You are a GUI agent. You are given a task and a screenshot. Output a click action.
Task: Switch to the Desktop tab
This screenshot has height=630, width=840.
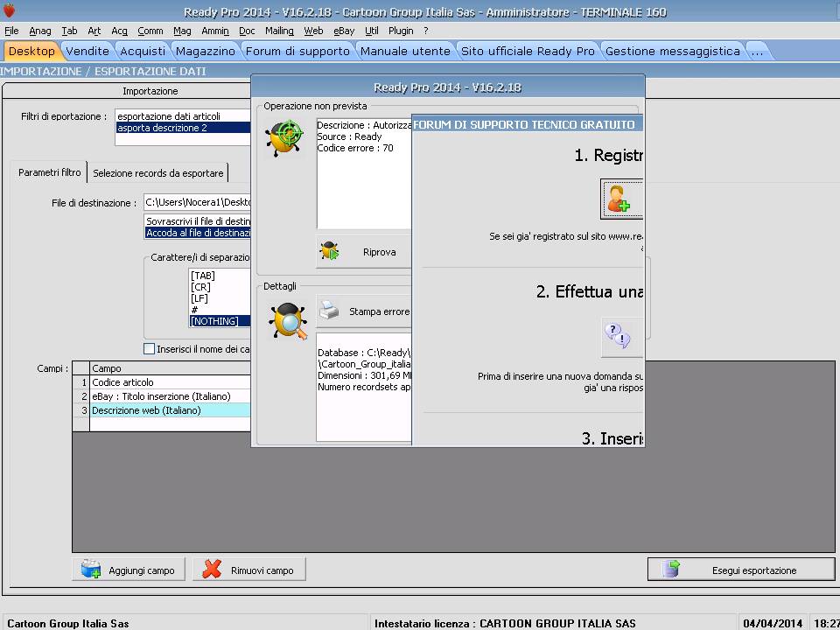pyautogui.click(x=31, y=51)
